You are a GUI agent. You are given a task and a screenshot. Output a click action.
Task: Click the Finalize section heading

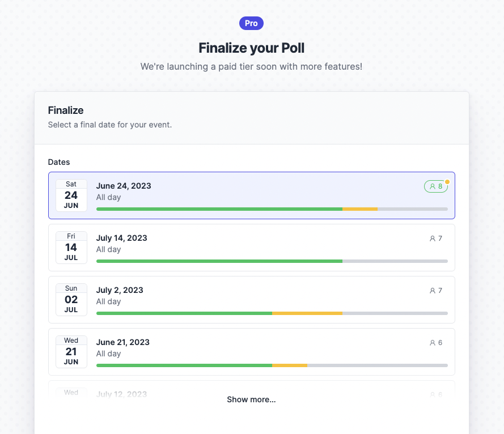pos(65,110)
